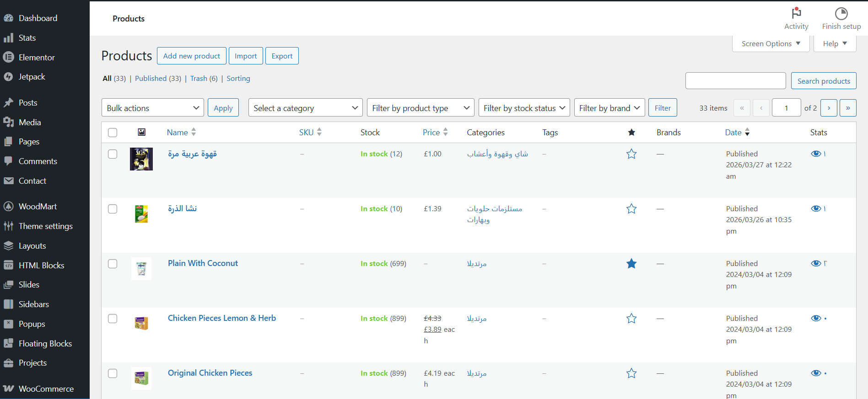Open the Chicken Pieces Lemon & Herb product link

pyautogui.click(x=221, y=318)
